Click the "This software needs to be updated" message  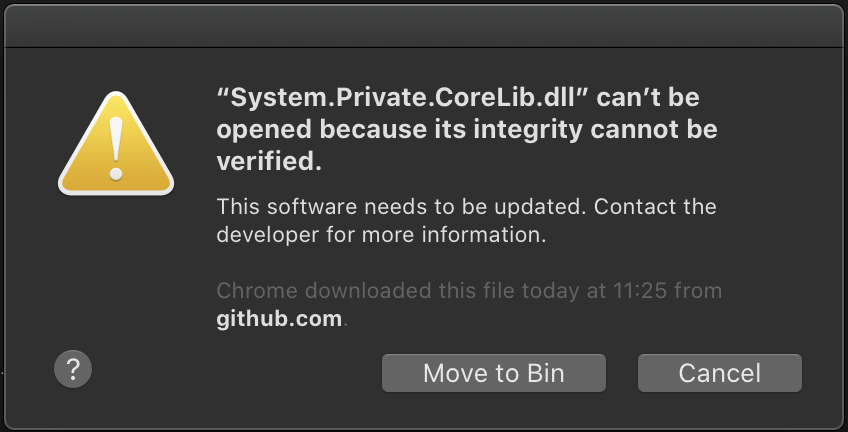tap(401, 207)
